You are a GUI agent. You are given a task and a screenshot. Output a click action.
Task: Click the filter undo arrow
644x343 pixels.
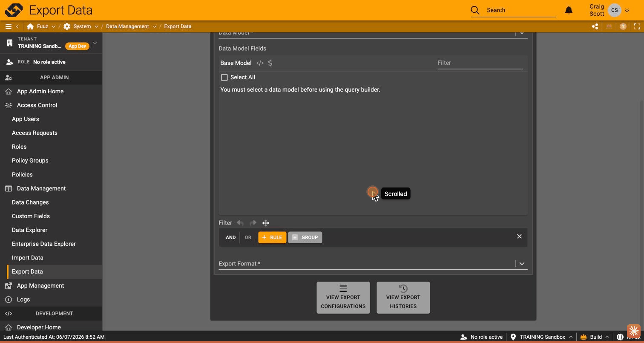click(240, 223)
